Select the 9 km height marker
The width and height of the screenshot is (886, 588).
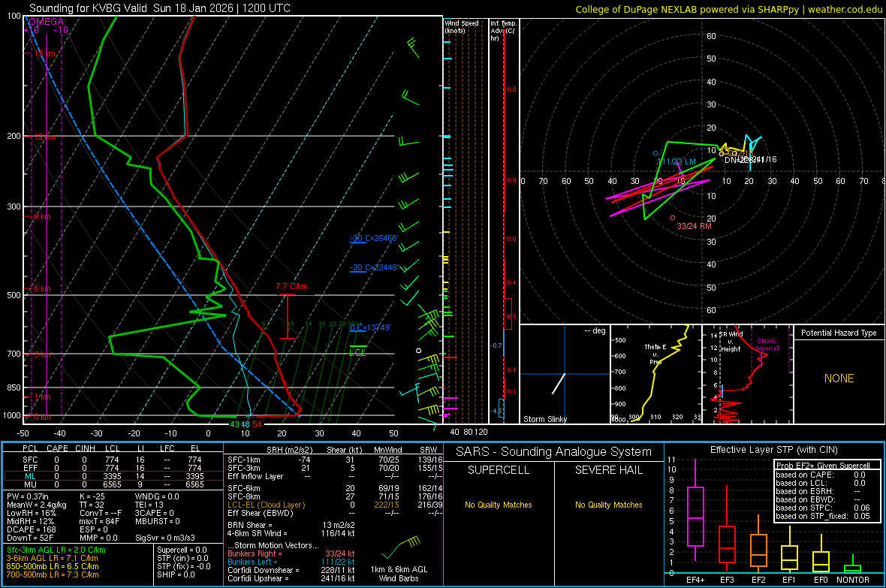[42, 216]
